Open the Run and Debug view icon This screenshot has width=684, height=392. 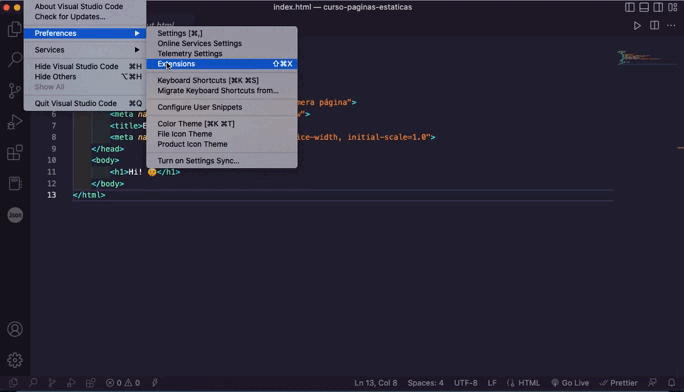[x=15, y=122]
